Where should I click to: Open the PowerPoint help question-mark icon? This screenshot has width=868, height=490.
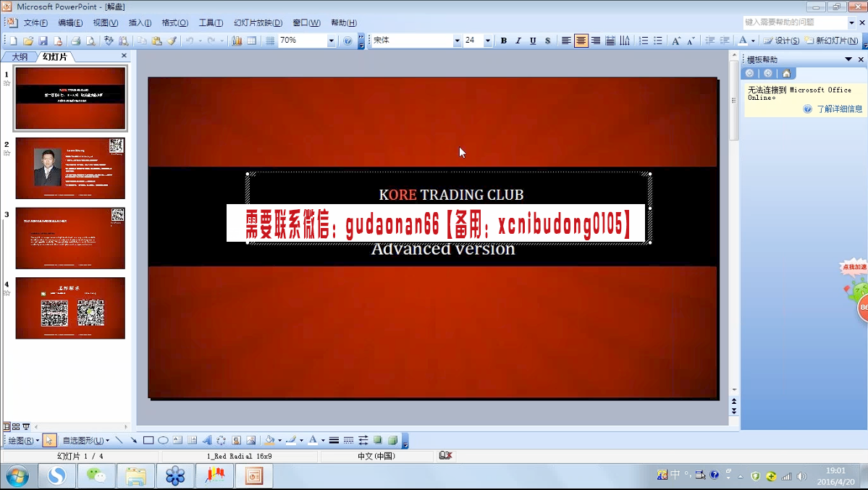pyautogui.click(x=347, y=41)
